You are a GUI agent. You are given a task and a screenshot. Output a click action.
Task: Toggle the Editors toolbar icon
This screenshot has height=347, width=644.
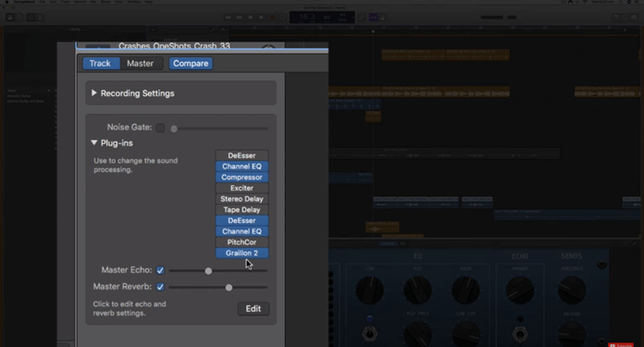(x=40, y=18)
